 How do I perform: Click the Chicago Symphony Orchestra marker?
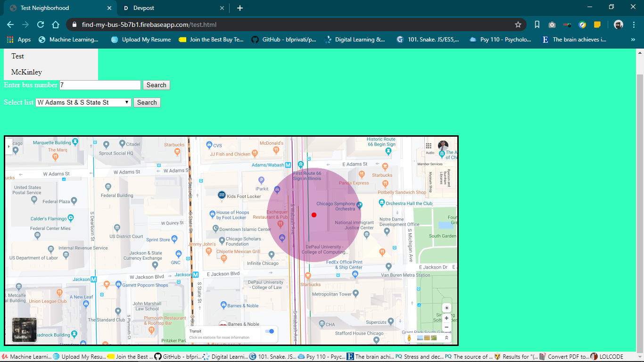[359, 205]
